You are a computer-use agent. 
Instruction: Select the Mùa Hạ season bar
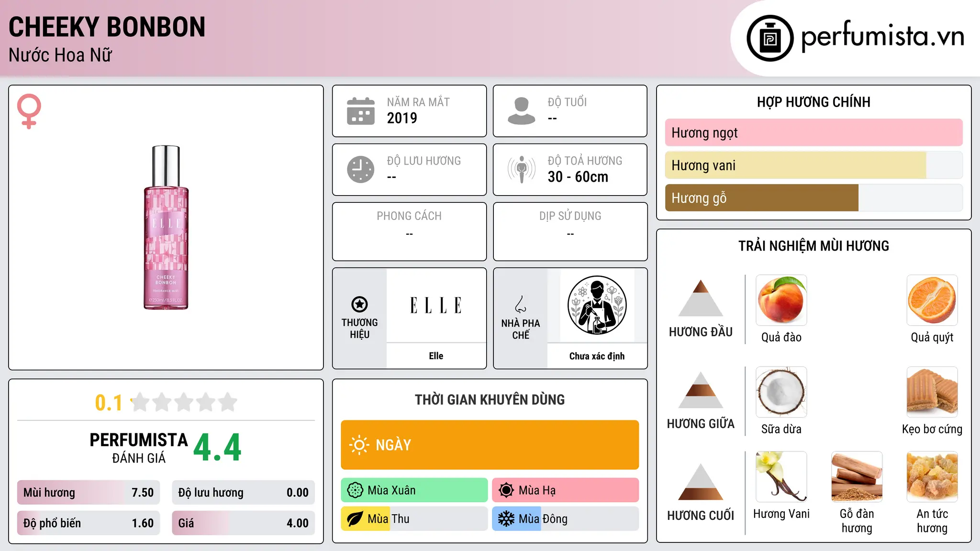pos(566,490)
